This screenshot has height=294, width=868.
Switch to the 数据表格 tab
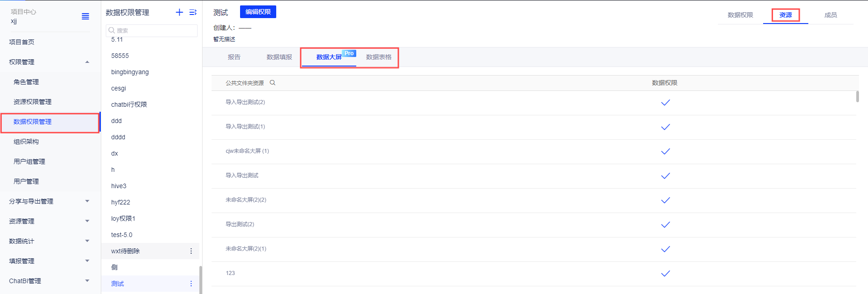tap(378, 57)
